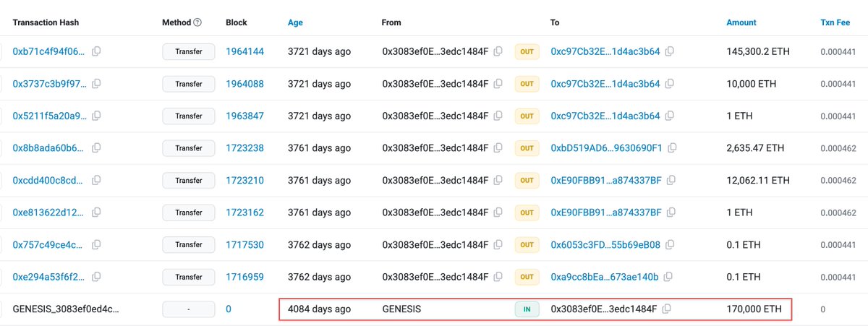Open To address in 1 ETH block 1963847 row
Screen dimensions: 868x326
pyautogui.click(x=605, y=116)
